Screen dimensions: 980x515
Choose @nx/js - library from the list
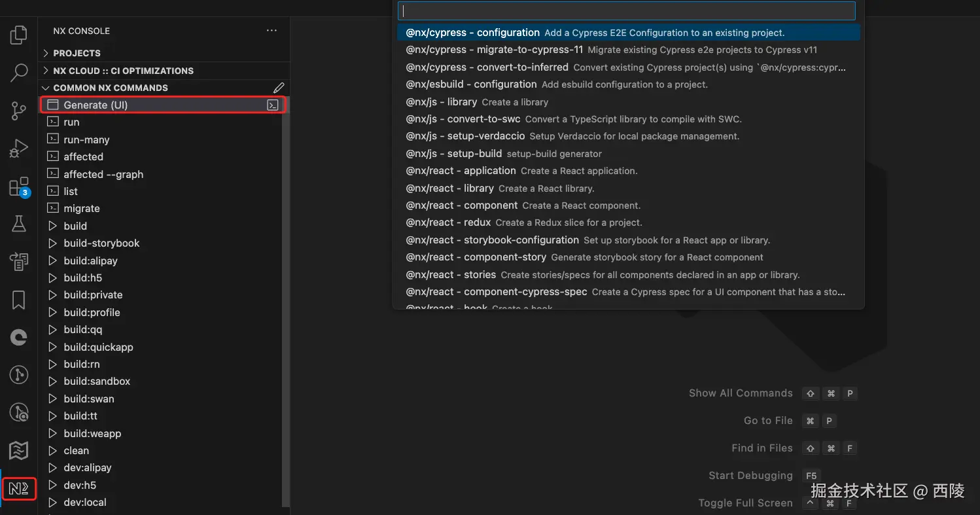(x=441, y=102)
